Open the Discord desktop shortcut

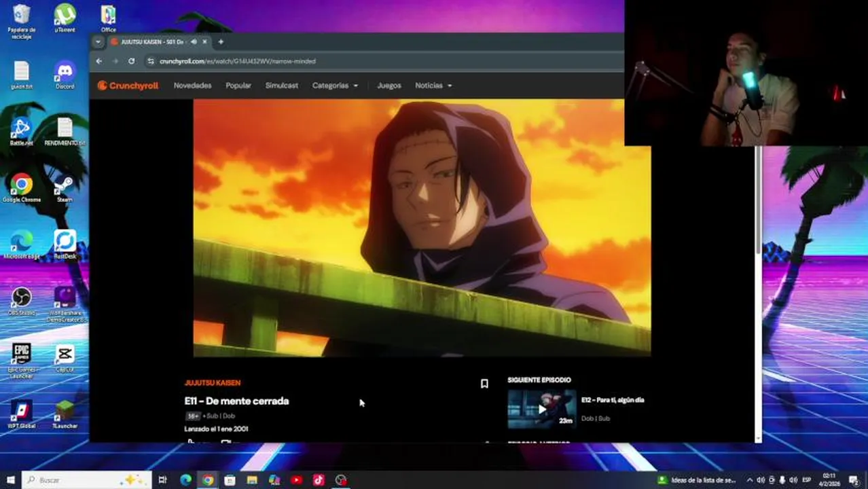tap(65, 75)
